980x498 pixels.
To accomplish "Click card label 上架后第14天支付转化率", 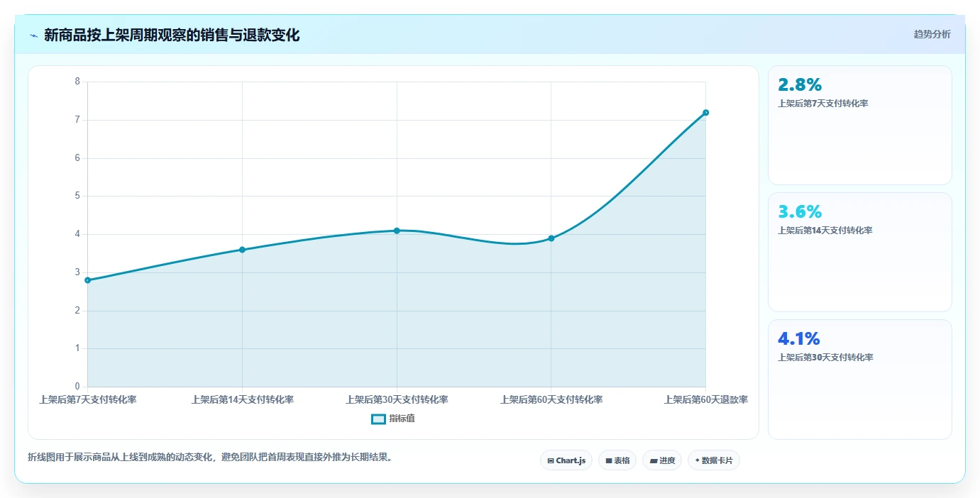I will click(825, 231).
